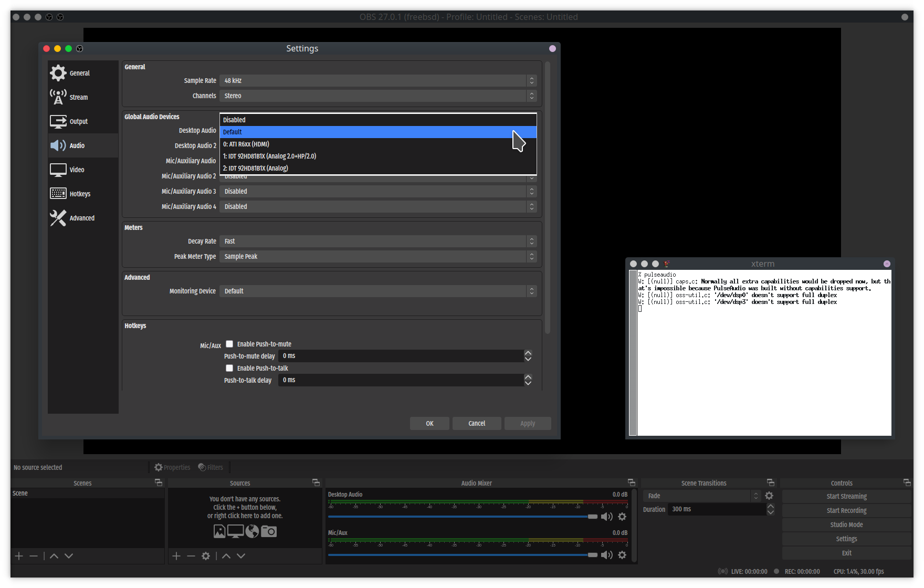Image resolution: width=924 pixels, height=588 pixels.
Task: Click the add source plus icon
Action: pyautogui.click(x=176, y=556)
